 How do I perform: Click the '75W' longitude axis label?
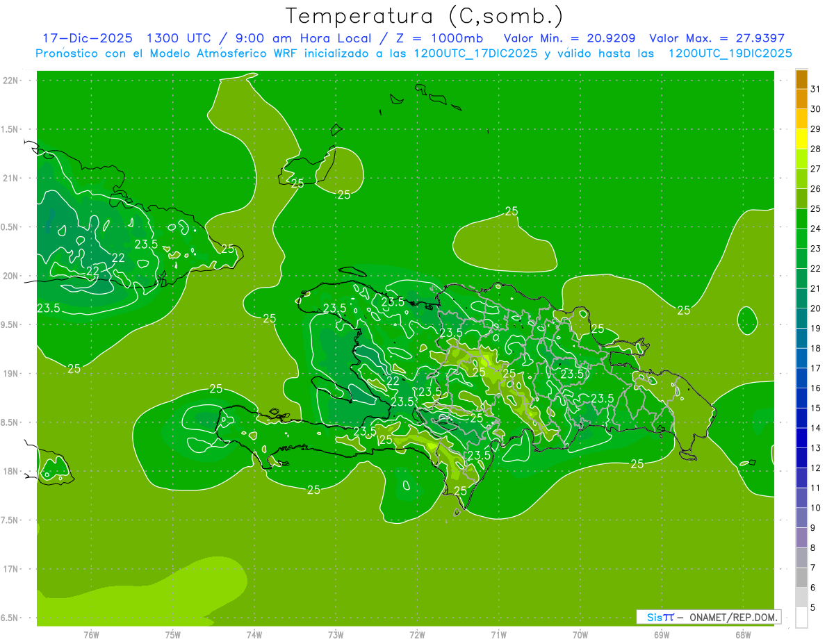pyautogui.click(x=173, y=634)
